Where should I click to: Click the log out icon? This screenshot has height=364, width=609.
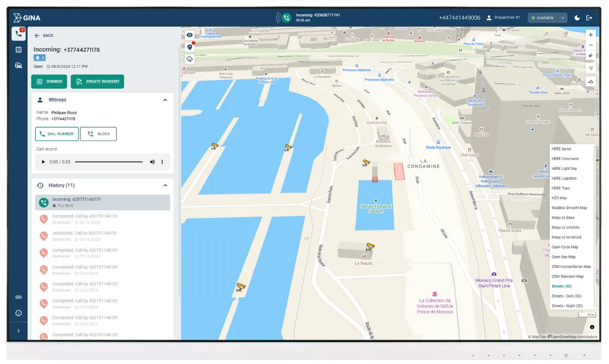click(589, 18)
